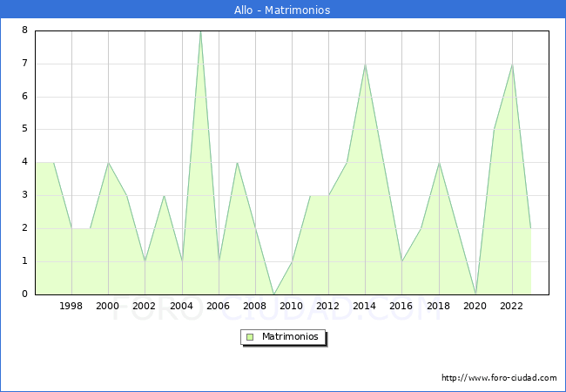The width and height of the screenshot is (566, 392).
Task: Select the 2008 x-axis label
Action: pos(255,306)
